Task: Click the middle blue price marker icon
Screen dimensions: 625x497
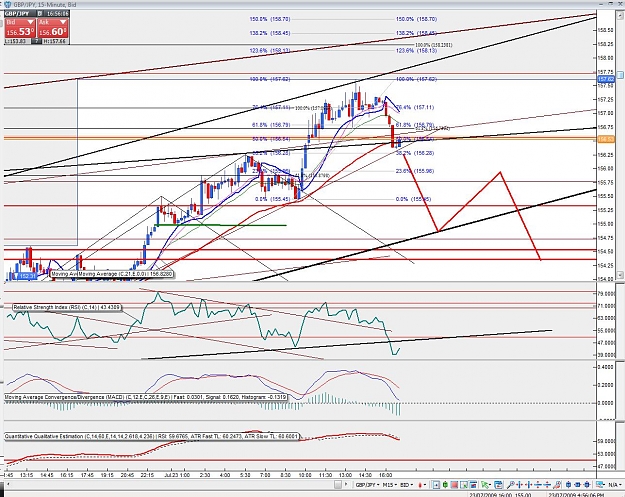Action: point(578,485)
